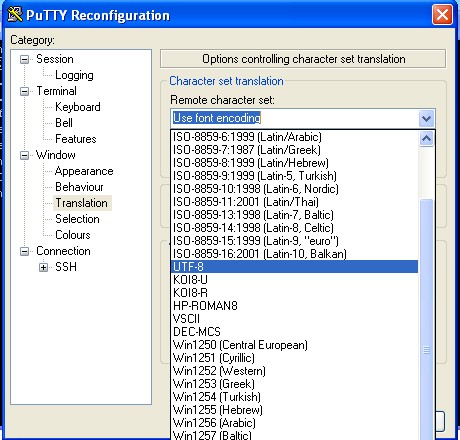Select Connection category
Image resolution: width=460 pixels, height=440 pixels.
pos(63,251)
